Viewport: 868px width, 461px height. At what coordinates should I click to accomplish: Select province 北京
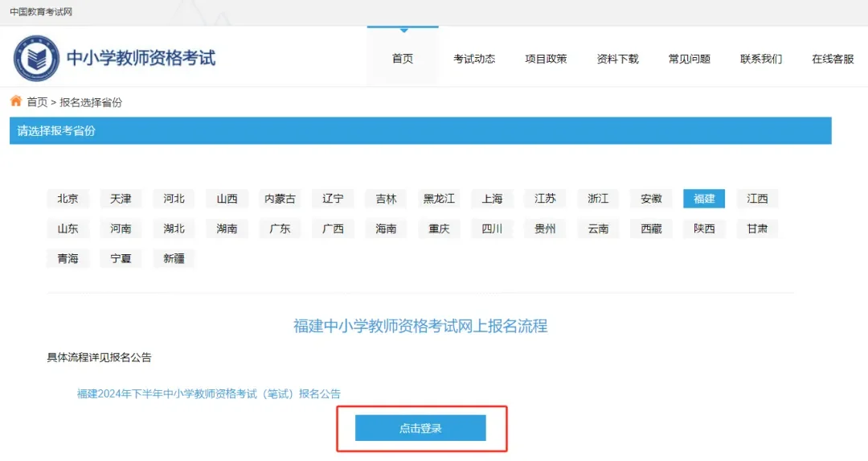(68, 199)
